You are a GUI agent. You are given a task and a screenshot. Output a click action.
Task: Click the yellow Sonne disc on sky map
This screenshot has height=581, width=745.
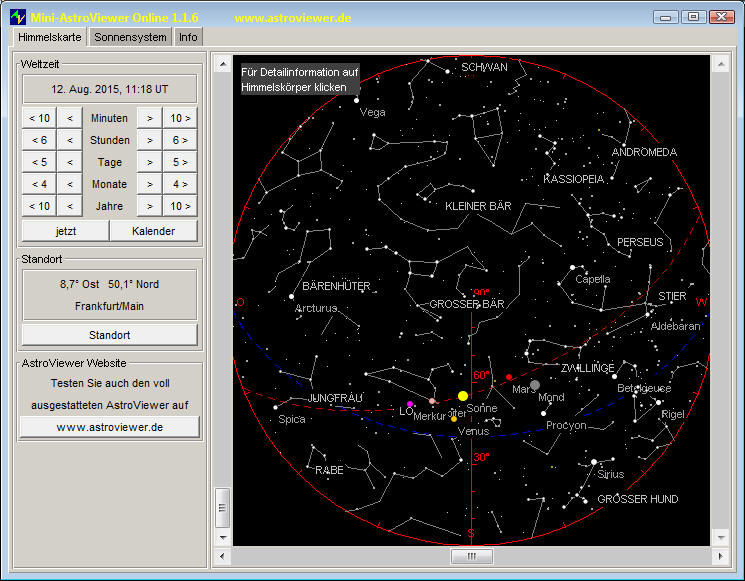click(x=463, y=396)
